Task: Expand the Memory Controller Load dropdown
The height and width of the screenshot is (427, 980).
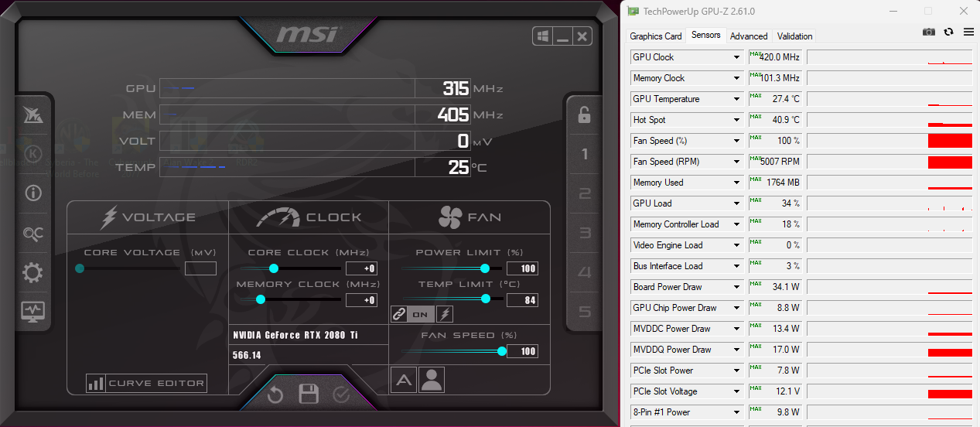Action: pos(736,224)
